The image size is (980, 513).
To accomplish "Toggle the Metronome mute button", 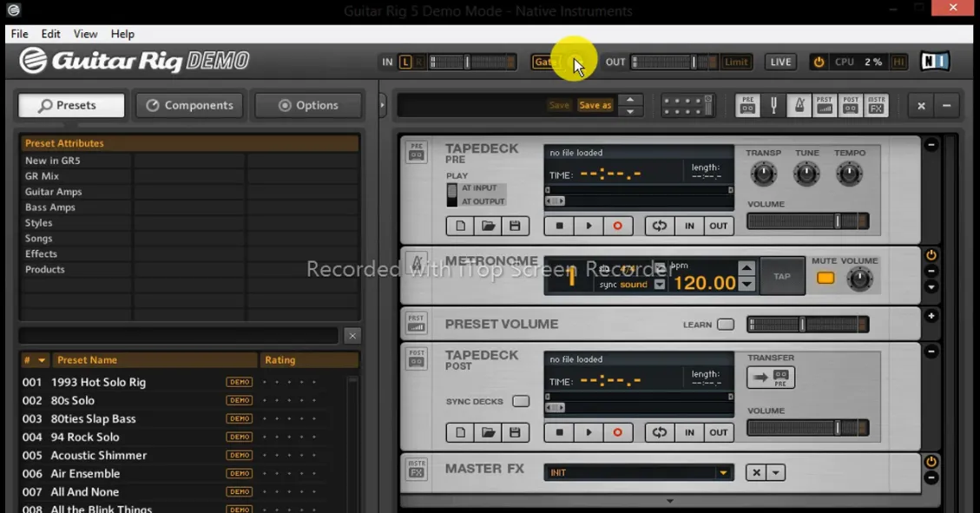I will (x=825, y=278).
